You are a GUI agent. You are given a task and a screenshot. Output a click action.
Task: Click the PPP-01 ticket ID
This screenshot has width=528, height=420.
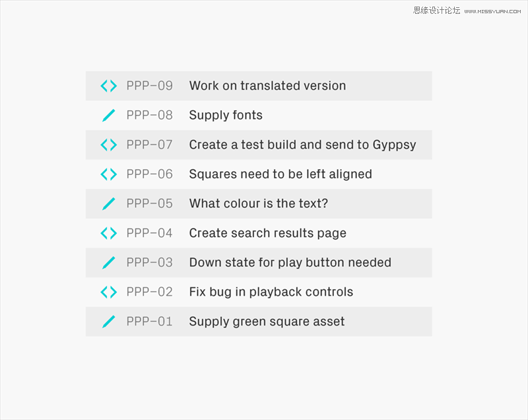(150, 322)
